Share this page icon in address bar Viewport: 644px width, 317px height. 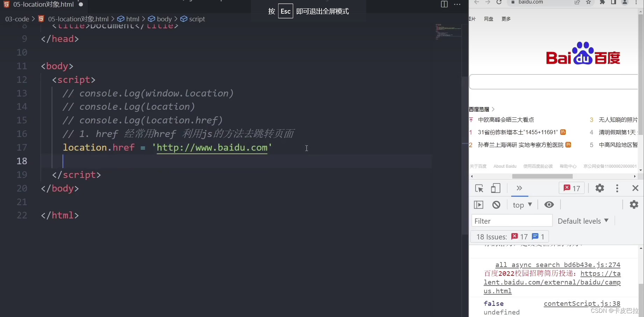click(577, 2)
